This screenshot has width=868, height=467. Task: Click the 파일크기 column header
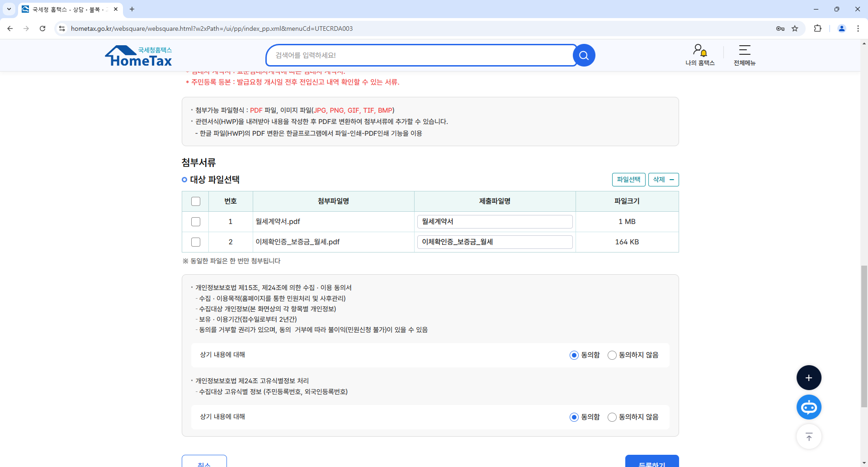[x=627, y=201]
